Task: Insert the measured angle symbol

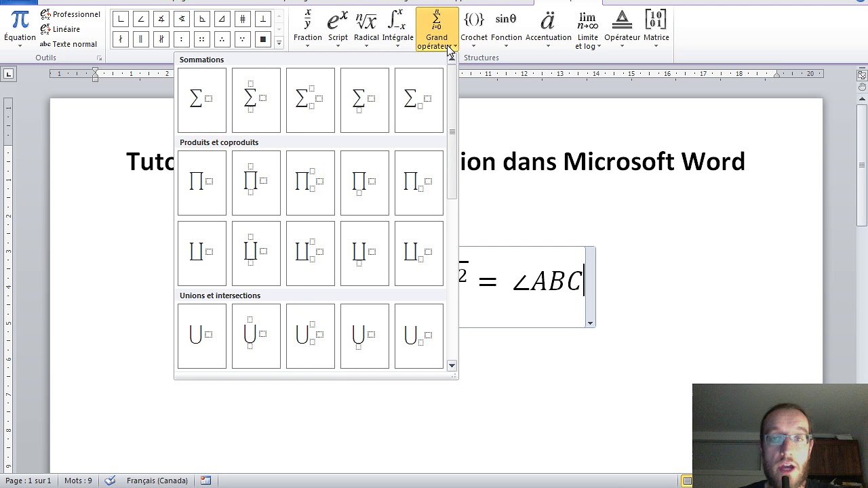Action: 161,19
